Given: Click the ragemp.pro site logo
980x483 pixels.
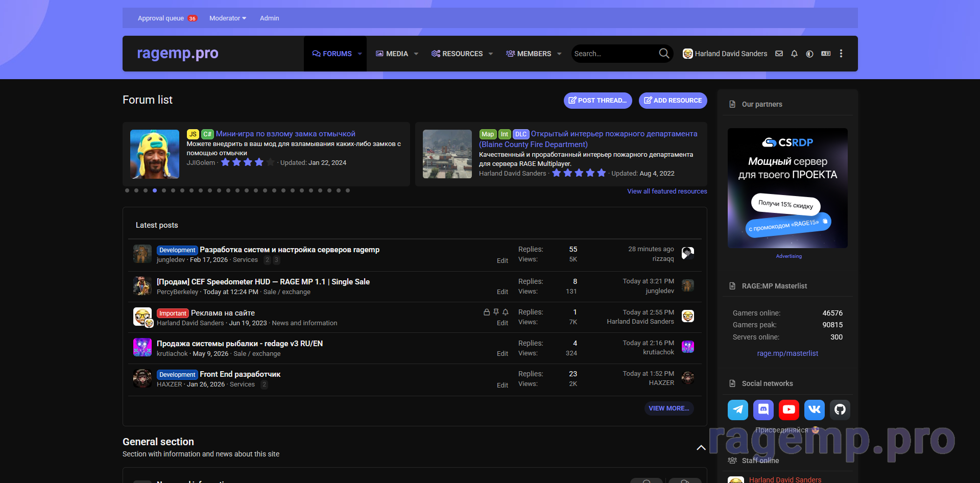Looking at the screenshot, I should pos(178,53).
